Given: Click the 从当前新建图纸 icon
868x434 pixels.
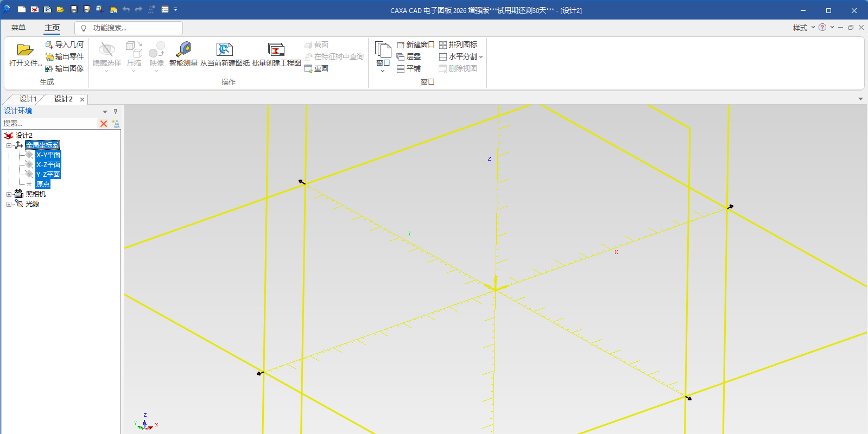Looking at the screenshot, I should coord(224,50).
